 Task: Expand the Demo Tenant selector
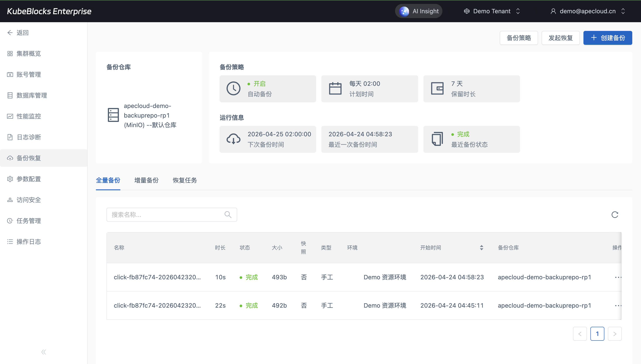[492, 11]
